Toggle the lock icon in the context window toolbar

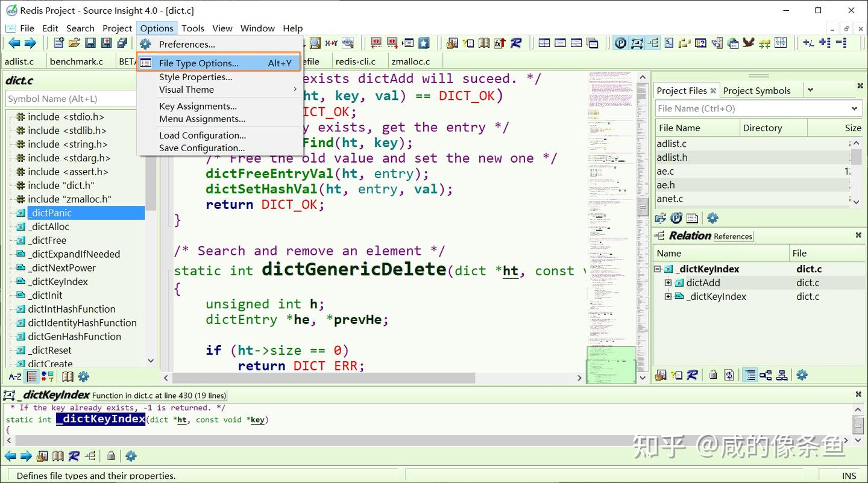(x=111, y=456)
